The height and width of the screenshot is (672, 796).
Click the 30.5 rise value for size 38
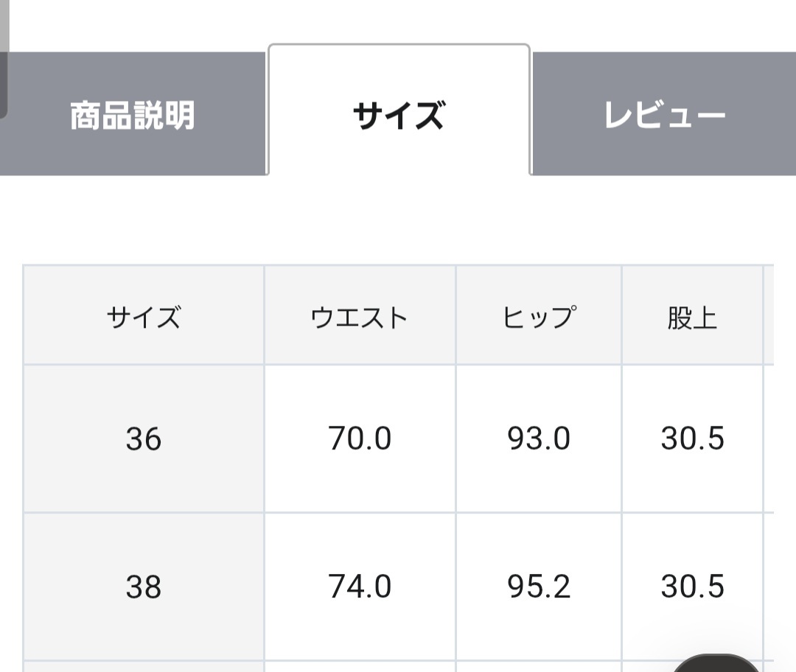(692, 587)
